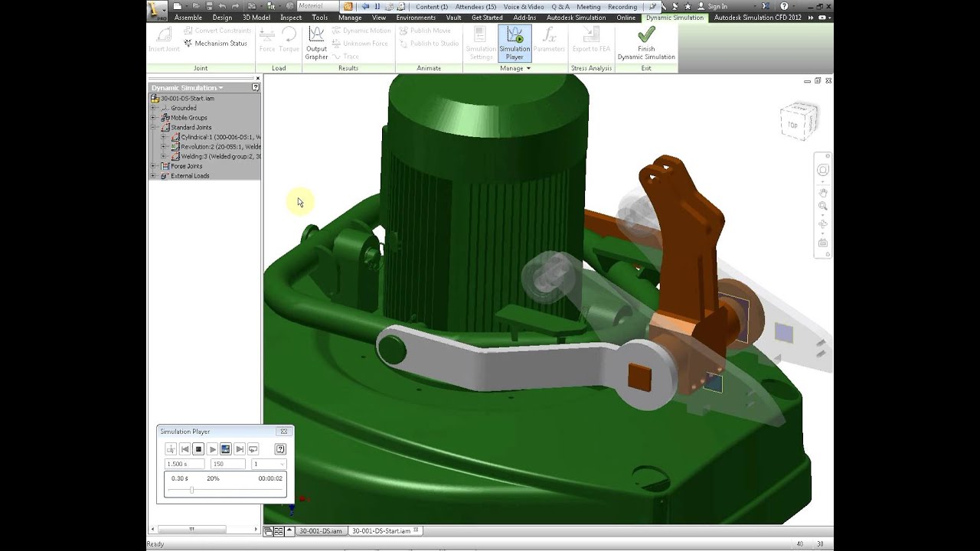The width and height of the screenshot is (980, 551).
Task: Expand the Cylindrical:1 joint
Action: tap(163, 137)
